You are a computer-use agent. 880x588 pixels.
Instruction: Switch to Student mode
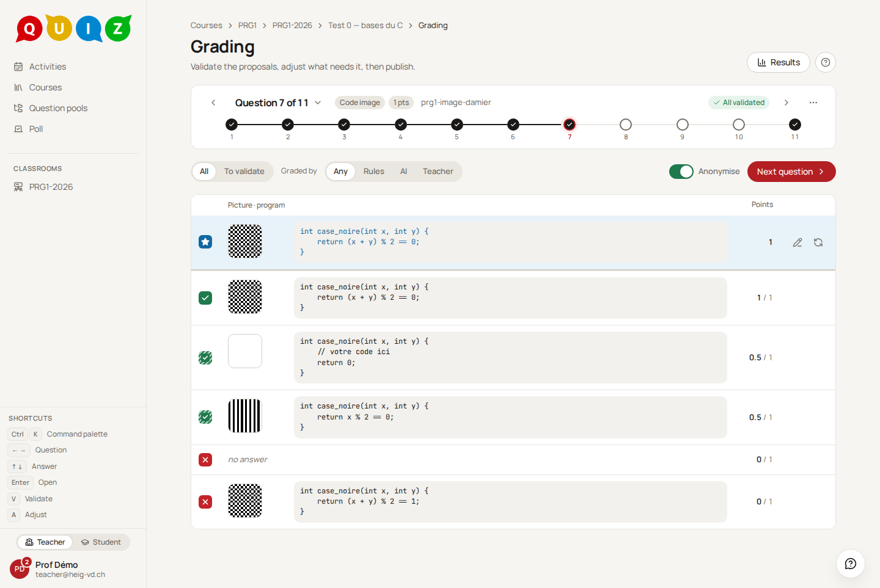point(101,542)
